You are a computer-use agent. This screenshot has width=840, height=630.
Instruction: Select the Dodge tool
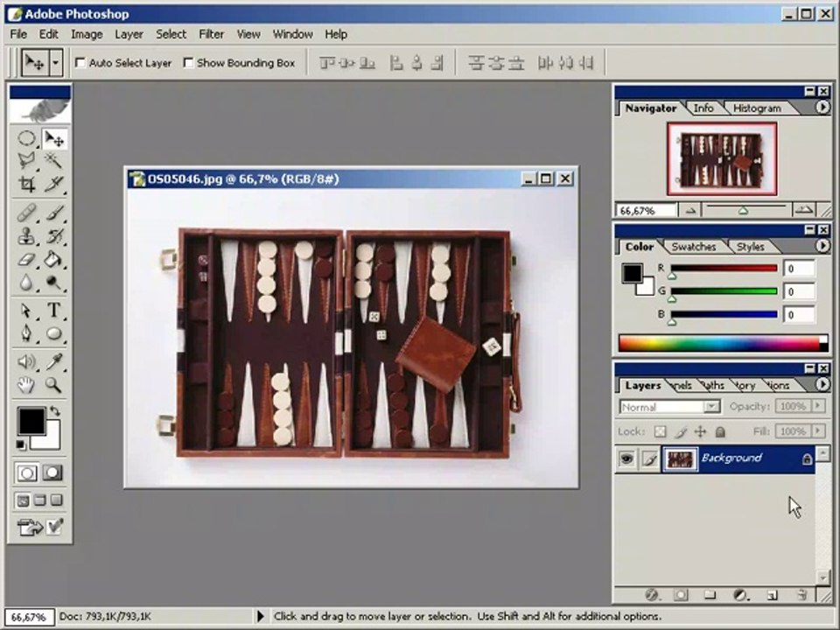pyautogui.click(x=54, y=282)
